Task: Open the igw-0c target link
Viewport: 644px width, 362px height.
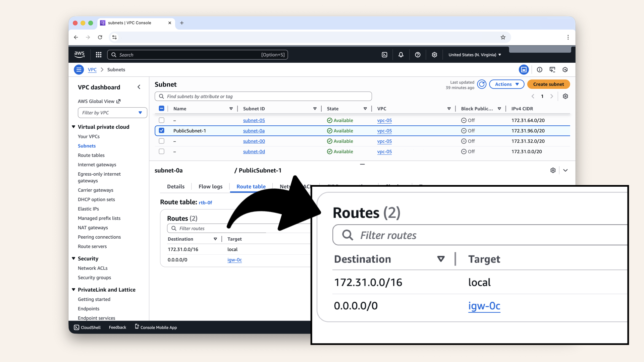Action: pos(234,260)
